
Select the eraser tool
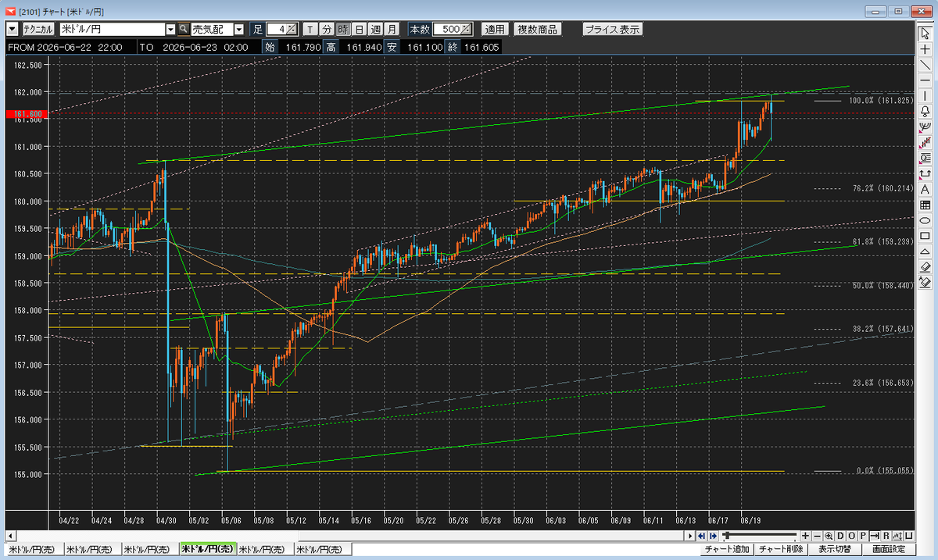pyautogui.click(x=925, y=266)
